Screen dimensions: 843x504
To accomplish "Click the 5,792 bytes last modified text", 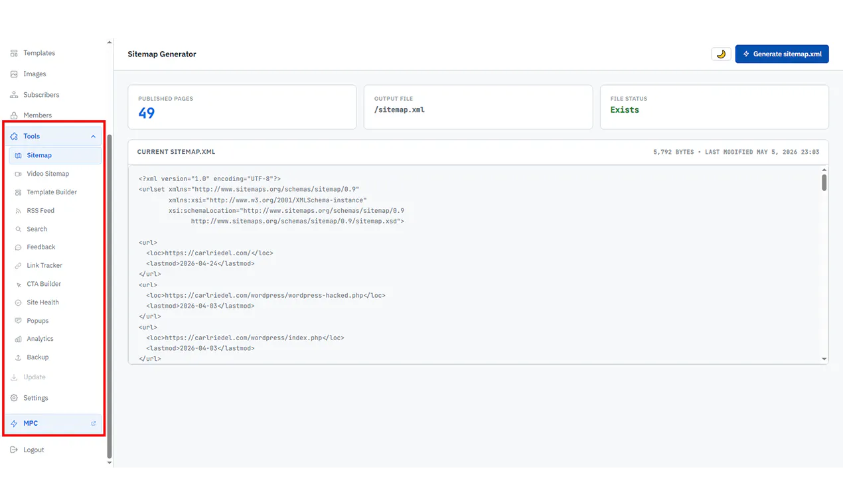I will pyautogui.click(x=736, y=152).
